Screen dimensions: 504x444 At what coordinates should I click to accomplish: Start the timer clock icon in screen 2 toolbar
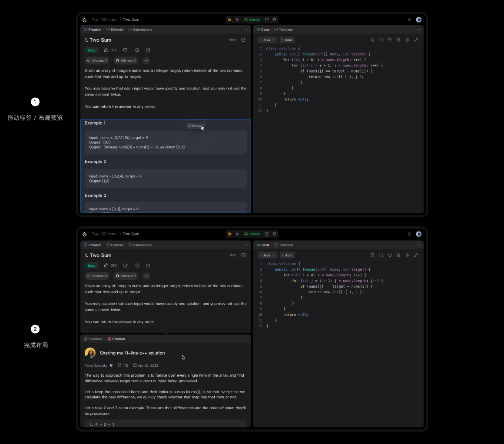pos(275,234)
